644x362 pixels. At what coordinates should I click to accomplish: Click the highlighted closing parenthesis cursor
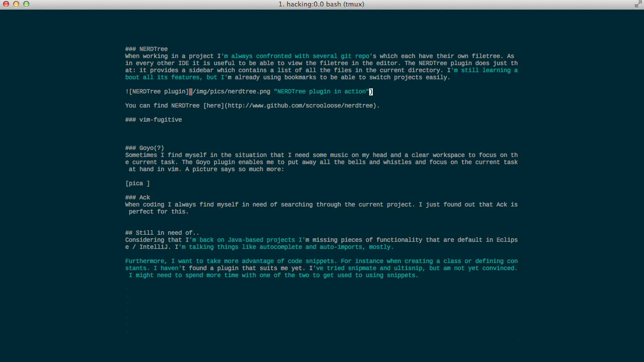tap(371, 91)
